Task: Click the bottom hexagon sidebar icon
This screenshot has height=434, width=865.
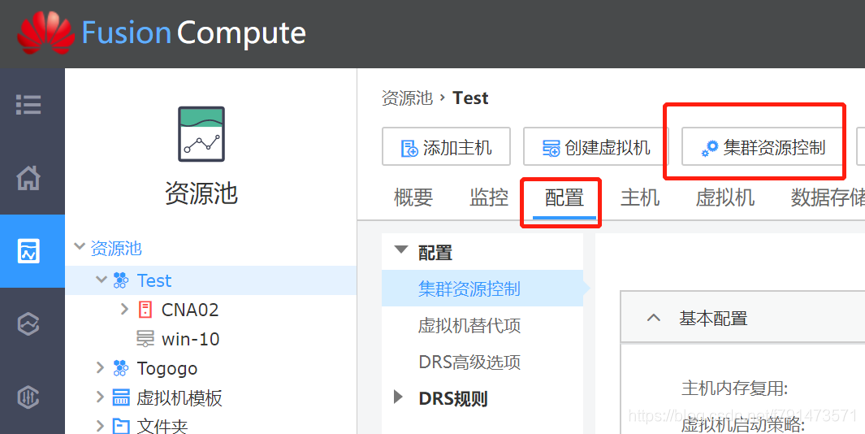Action: coord(28,397)
